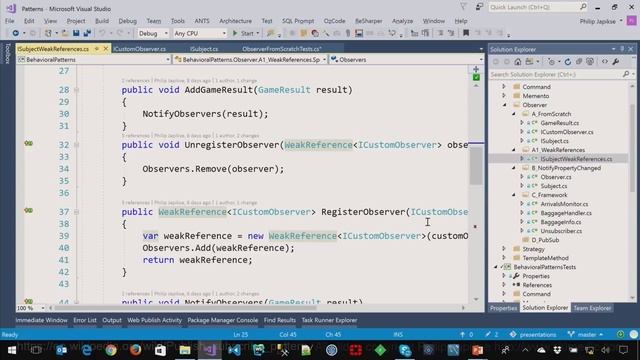Select BaggageHandler.cs in Solution Explorer
Viewport: 640px width, 360px height.
[566, 213]
